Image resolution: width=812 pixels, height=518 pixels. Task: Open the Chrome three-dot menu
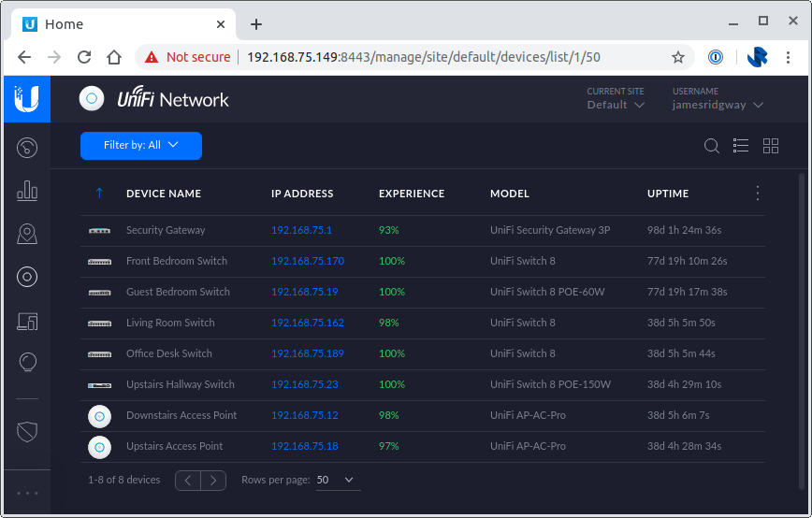[788, 57]
